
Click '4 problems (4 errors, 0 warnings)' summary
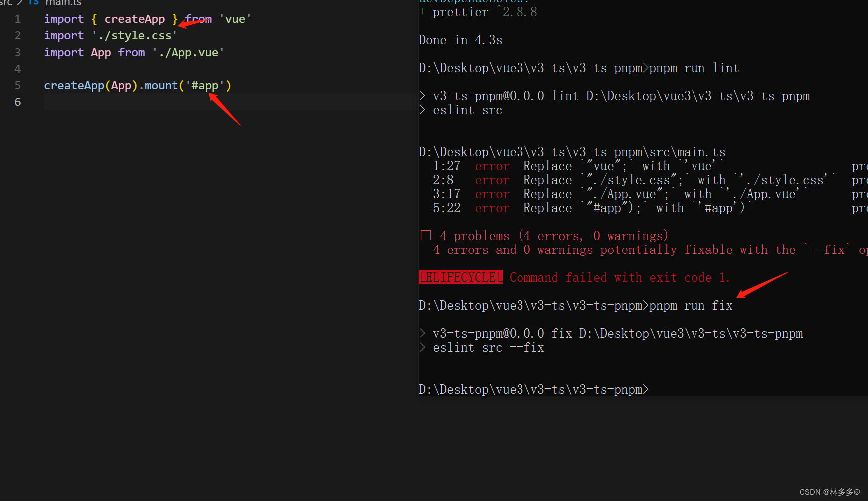553,236
